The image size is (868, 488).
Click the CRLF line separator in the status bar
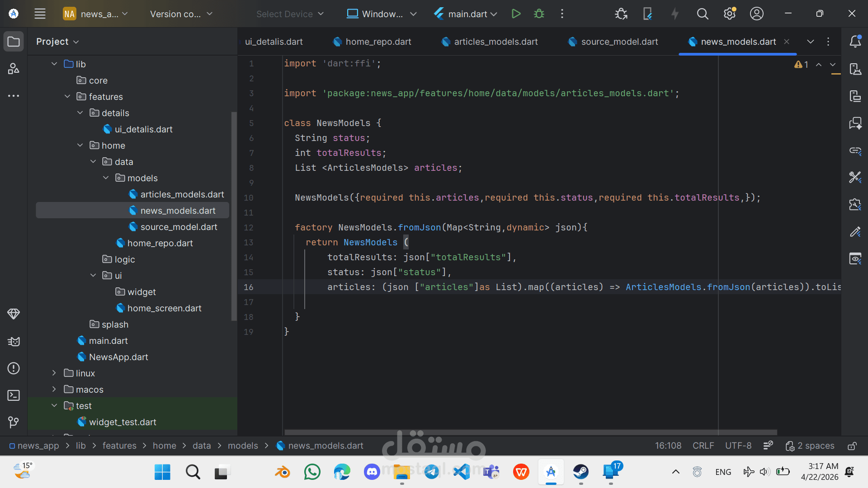point(703,446)
